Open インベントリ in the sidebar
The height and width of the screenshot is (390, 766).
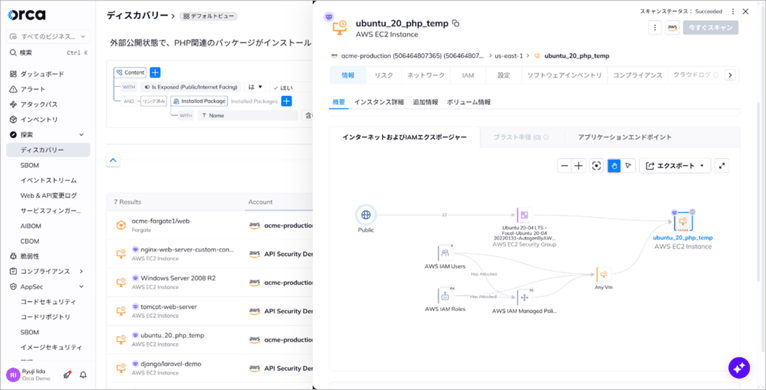[39, 120]
